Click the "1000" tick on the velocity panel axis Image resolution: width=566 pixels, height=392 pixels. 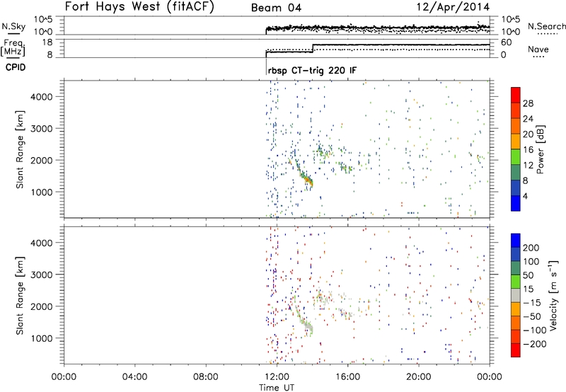(x=42, y=338)
